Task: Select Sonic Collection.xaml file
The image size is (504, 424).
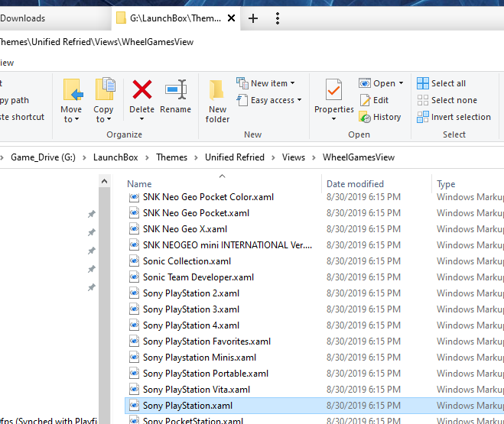Action: 187,261
